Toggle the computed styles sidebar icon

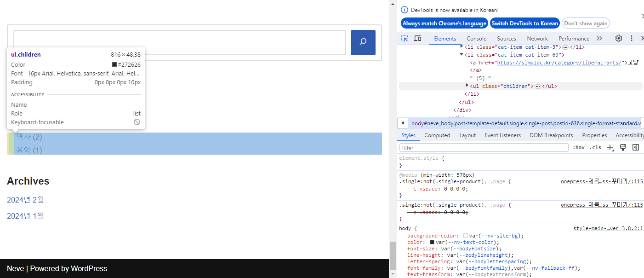coord(636,147)
